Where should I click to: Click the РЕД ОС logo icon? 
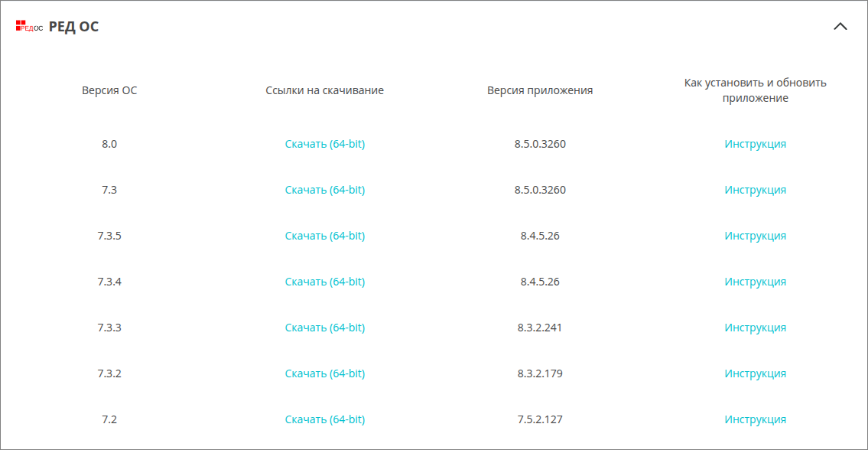[29, 27]
